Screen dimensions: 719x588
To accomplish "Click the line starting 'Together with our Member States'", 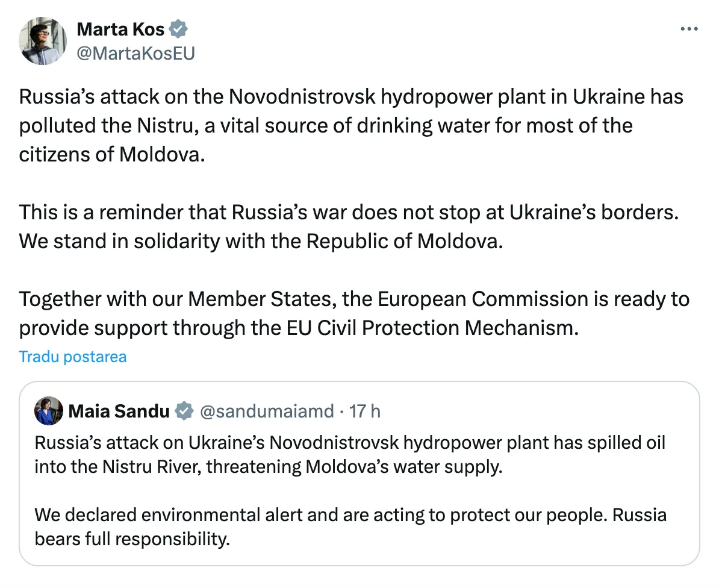I will (x=354, y=299).
